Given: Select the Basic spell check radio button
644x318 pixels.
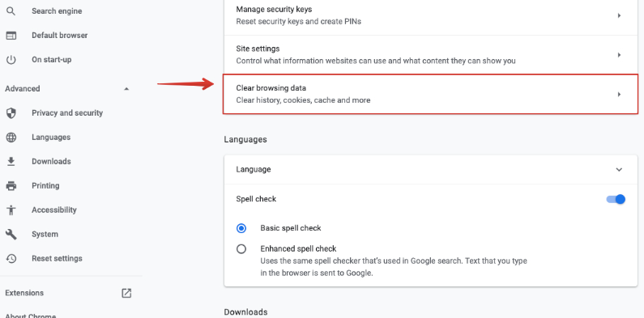Looking at the screenshot, I should pyautogui.click(x=241, y=228).
